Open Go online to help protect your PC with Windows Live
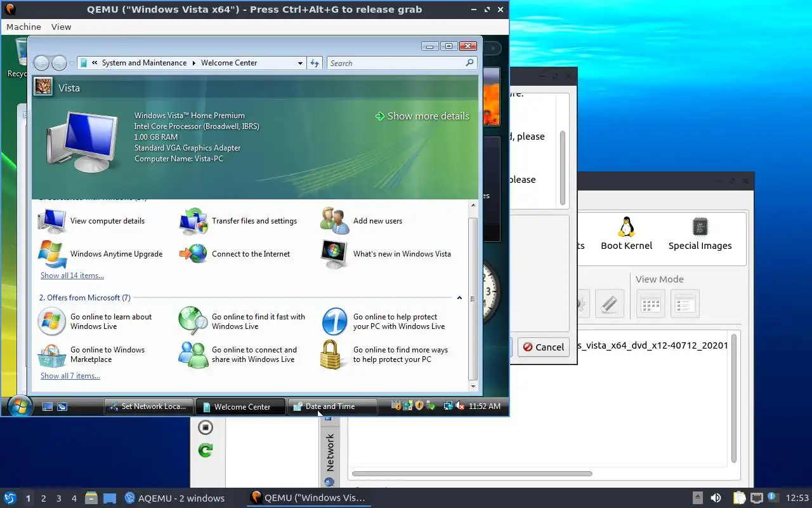The height and width of the screenshot is (508, 812). click(x=383, y=321)
